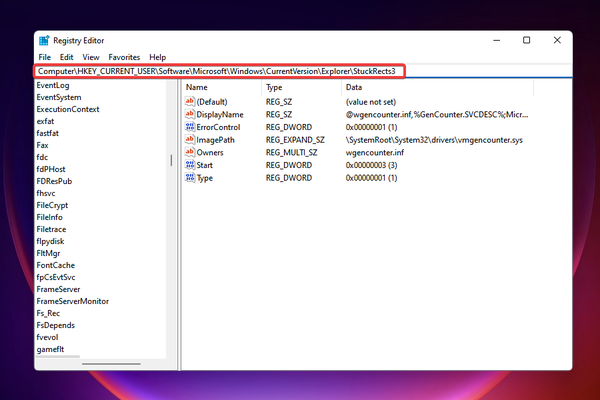
Task: Open the View menu
Action: (91, 57)
